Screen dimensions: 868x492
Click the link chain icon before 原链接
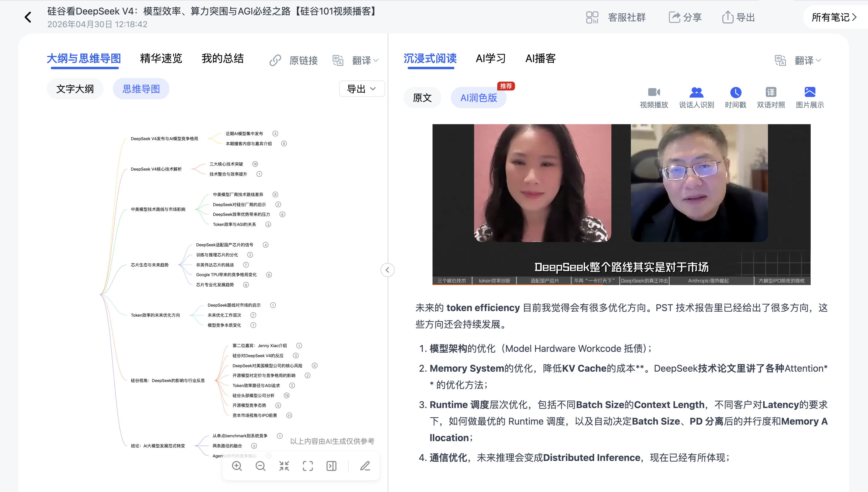click(275, 61)
